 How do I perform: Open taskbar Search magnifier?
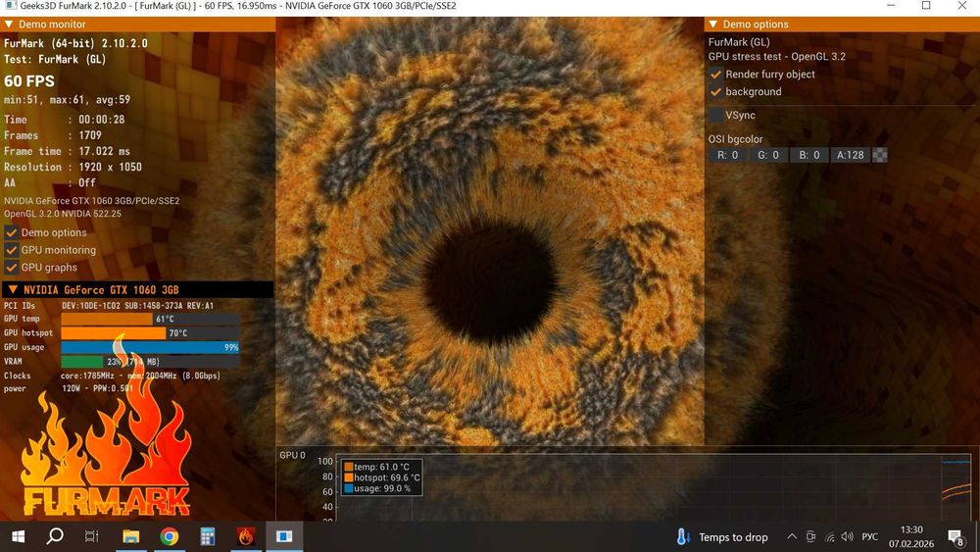tap(55, 536)
